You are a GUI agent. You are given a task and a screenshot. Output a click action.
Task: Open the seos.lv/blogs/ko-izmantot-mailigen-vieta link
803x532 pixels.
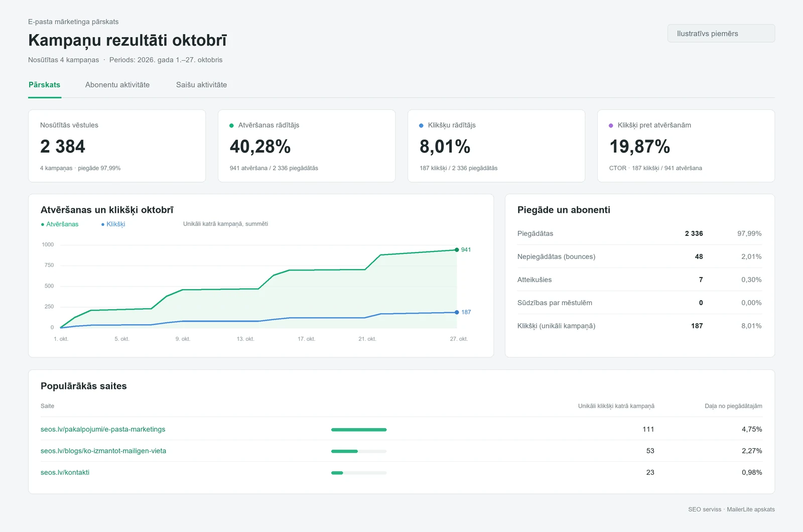(103, 451)
